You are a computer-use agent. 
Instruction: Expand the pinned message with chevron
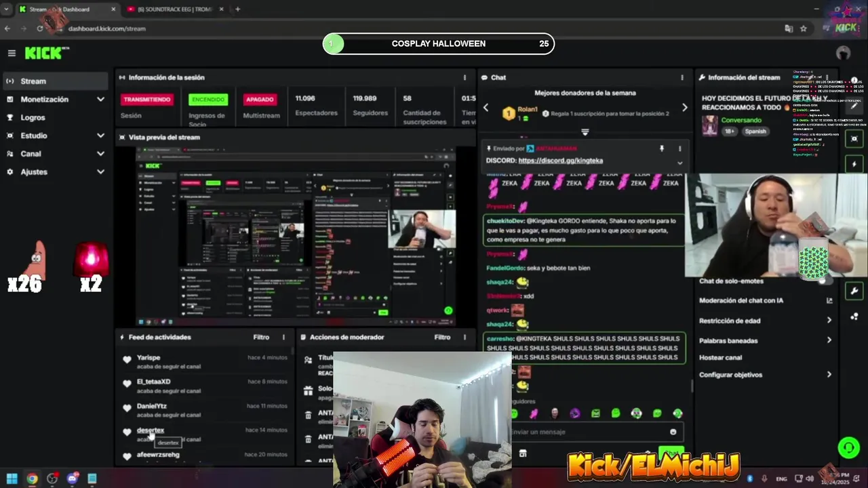[x=679, y=163]
